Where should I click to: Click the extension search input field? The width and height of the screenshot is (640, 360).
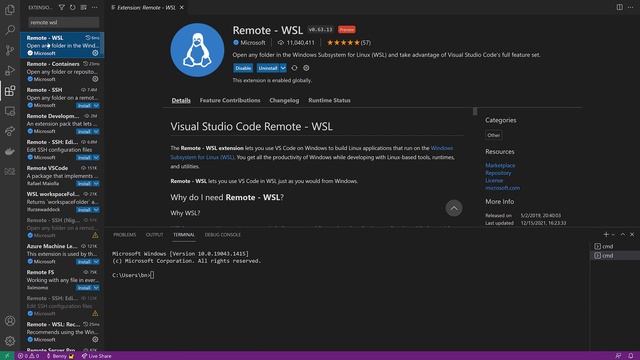click(x=64, y=22)
